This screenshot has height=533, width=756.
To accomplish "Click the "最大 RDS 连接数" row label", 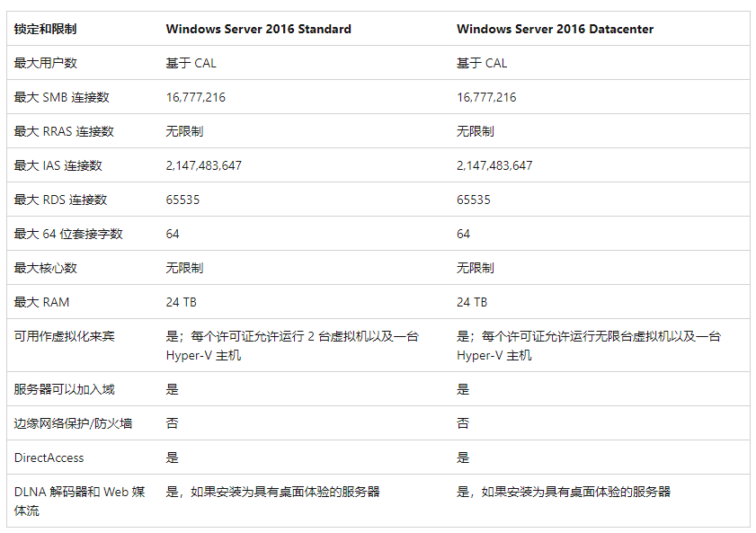I will (60, 200).
